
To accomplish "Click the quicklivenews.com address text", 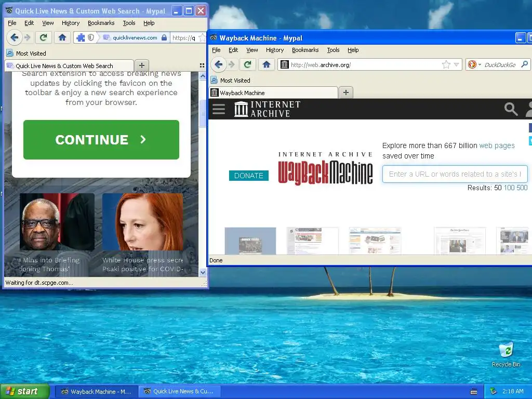I will [x=135, y=37].
